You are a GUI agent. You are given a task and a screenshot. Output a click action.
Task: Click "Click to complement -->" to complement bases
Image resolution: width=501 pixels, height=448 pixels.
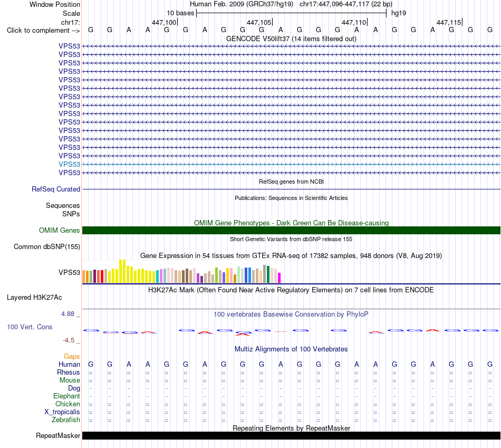coord(43,31)
